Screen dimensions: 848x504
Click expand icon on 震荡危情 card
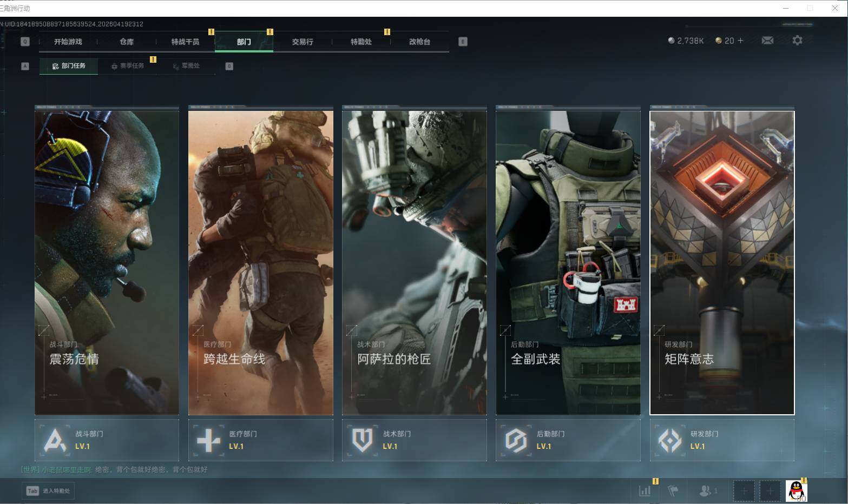click(x=44, y=330)
